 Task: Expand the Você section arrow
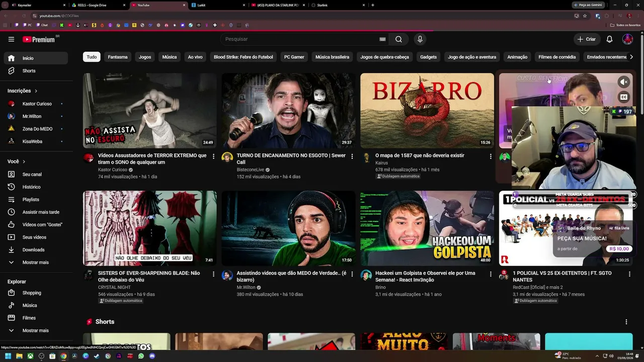(24, 161)
